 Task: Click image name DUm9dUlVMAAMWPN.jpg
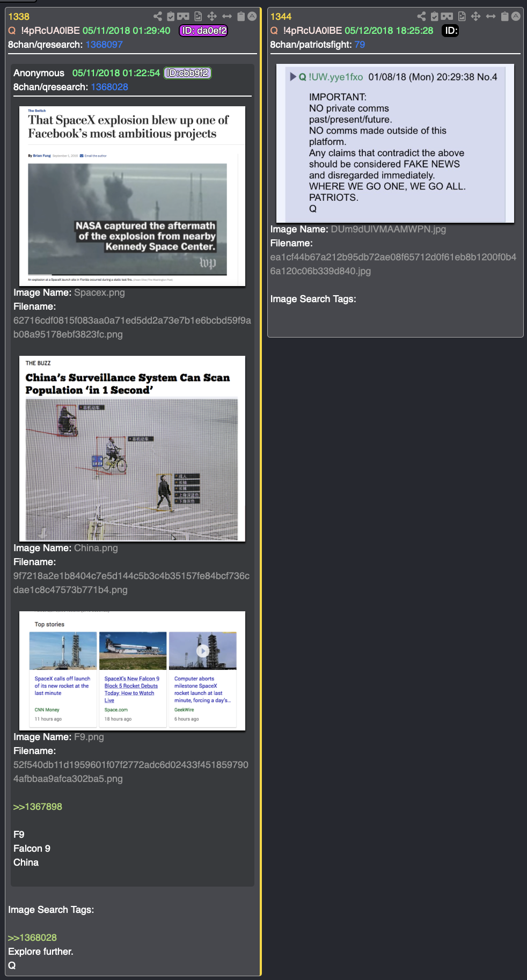pos(389,229)
